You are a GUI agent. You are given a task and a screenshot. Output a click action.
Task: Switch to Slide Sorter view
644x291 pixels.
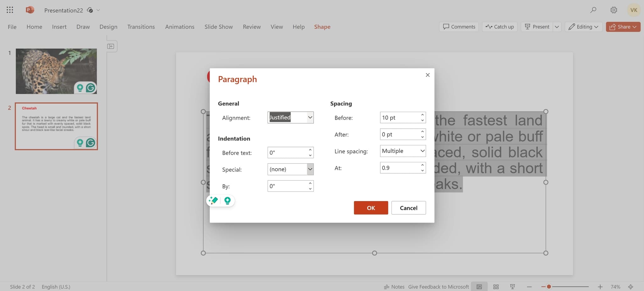pos(496,286)
